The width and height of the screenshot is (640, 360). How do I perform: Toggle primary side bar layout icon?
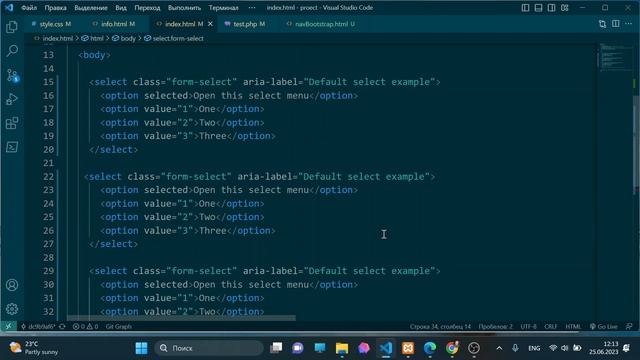pyautogui.click(x=525, y=8)
